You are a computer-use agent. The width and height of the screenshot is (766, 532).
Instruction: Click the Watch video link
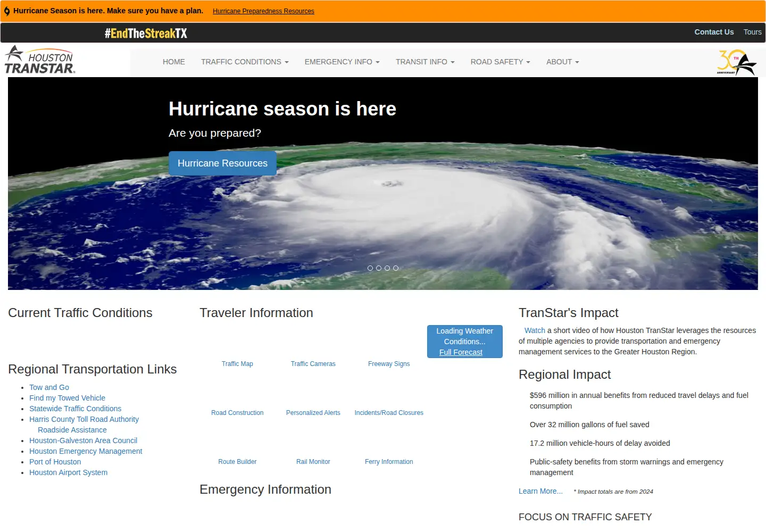click(535, 330)
